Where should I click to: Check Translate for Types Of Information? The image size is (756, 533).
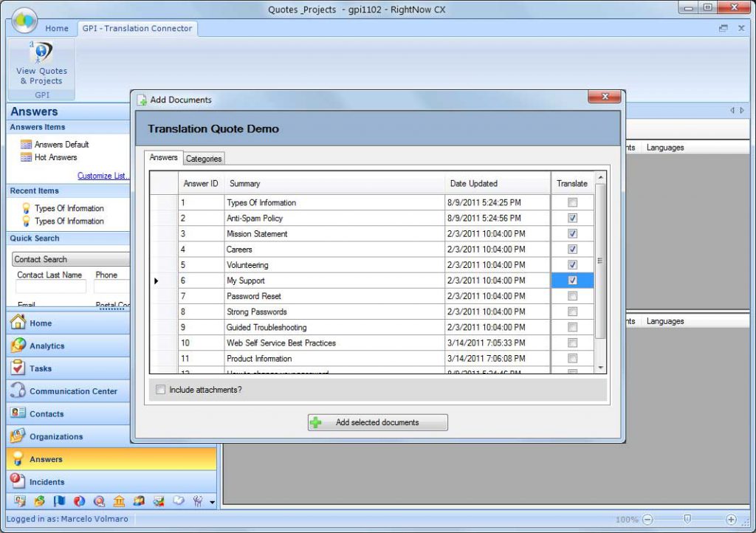tap(572, 203)
